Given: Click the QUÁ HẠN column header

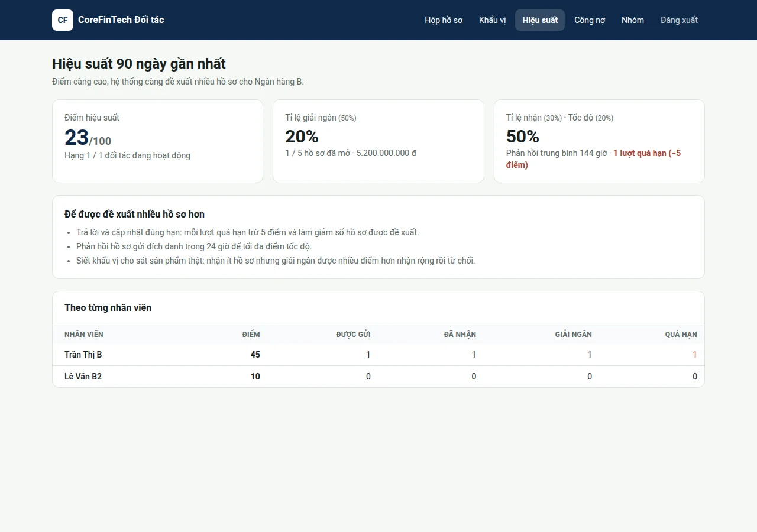Looking at the screenshot, I should coord(681,335).
